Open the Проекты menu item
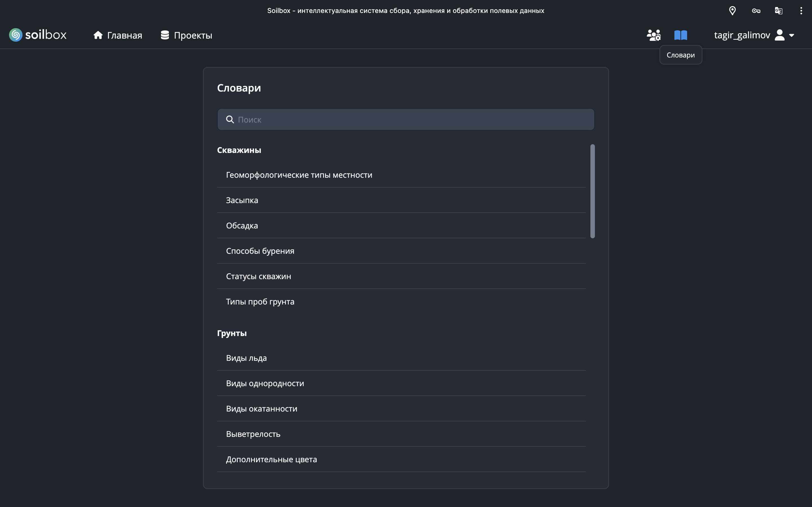This screenshot has height=507, width=812. (186, 35)
